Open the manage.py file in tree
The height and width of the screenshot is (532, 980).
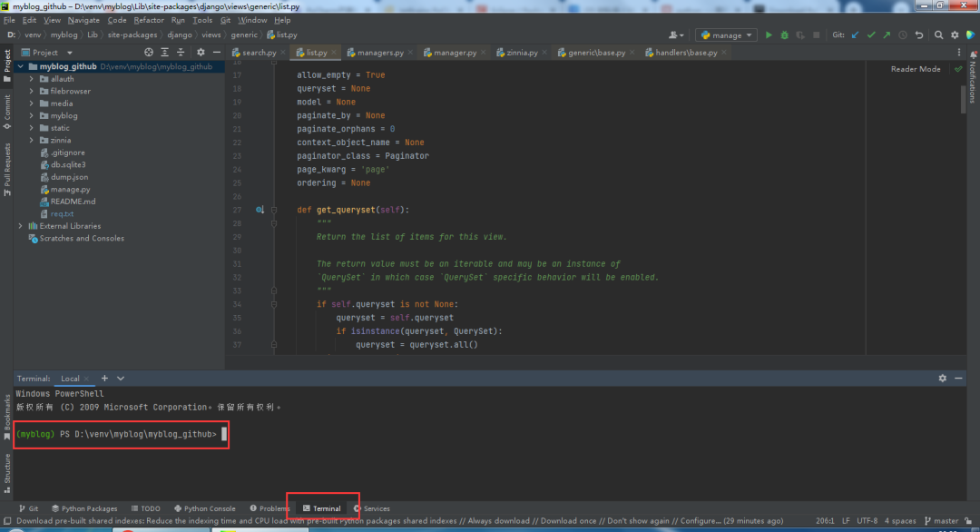70,190
